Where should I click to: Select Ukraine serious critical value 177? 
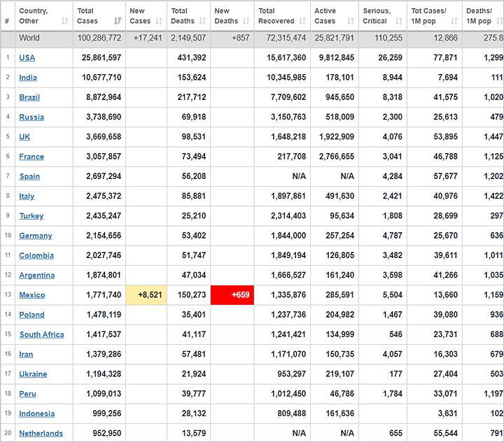point(395,374)
